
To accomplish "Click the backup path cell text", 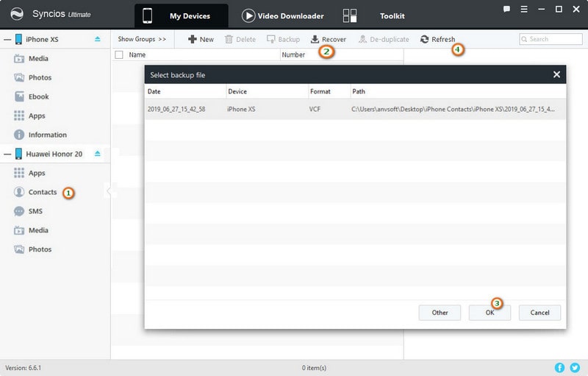I will (x=453, y=109).
